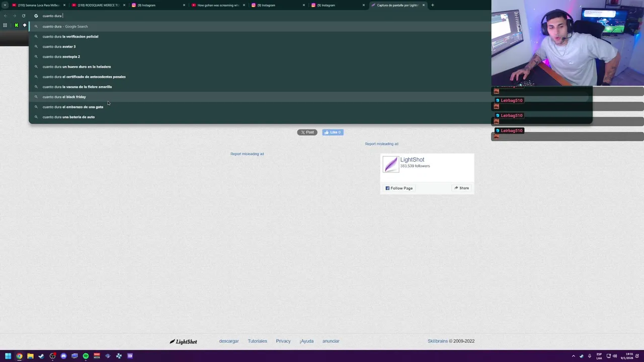Open the 'anunciar' footer link

click(x=331, y=341)
